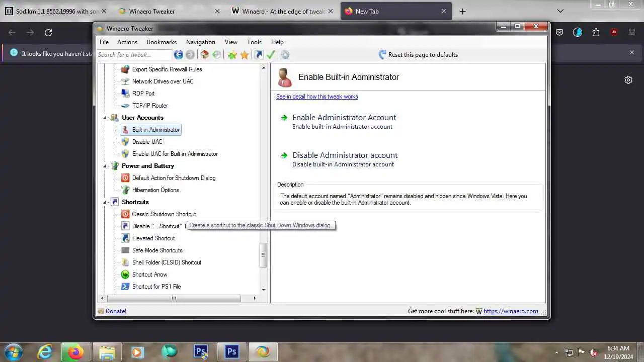Viewport: 644px width, 362px height.
Task: Open See in detail how this tweak works
Action: click(317, 97)
